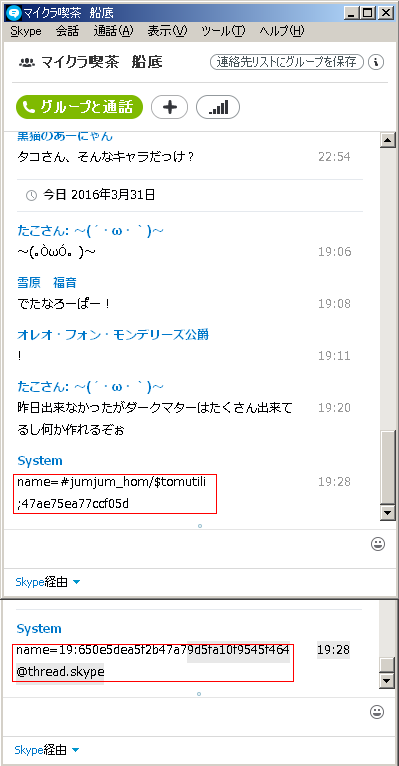
Task: Open emoticon picker in lower chat input
Action: point(377,712)
